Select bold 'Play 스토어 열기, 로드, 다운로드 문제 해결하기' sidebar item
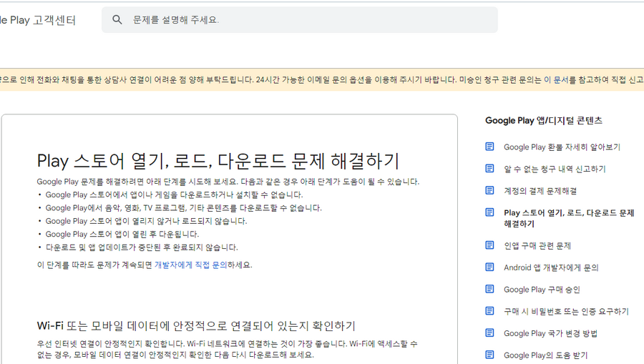This screenshot has width=644, height=364. pyautogui.click(x=570, y=218)
